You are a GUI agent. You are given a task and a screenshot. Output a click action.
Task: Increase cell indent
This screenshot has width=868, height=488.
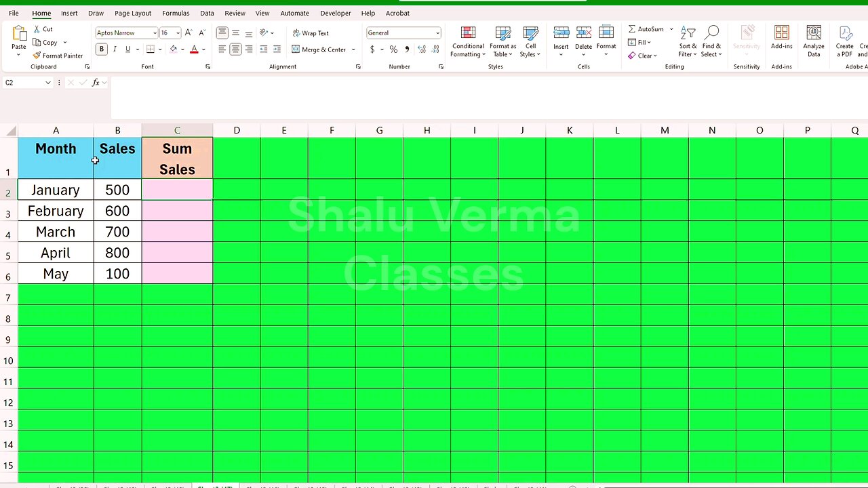pyautogui.click(x=277, y=49)
